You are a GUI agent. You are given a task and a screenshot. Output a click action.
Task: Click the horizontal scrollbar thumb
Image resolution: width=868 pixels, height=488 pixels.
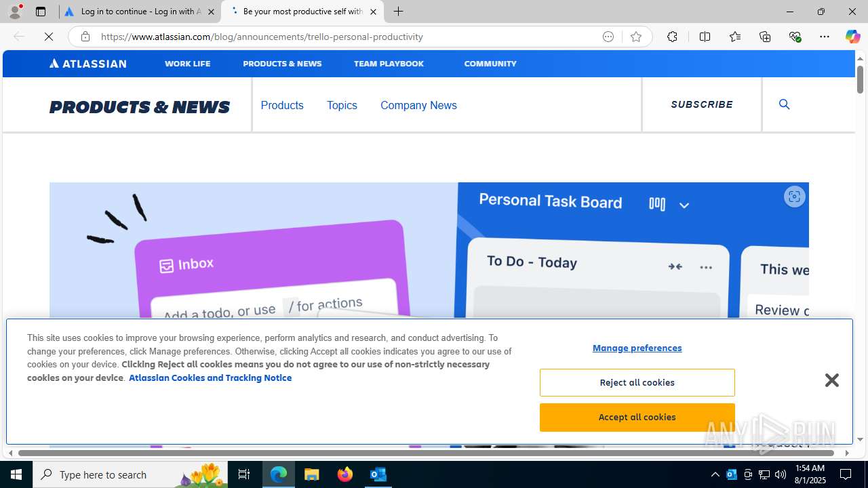(426, 453)
